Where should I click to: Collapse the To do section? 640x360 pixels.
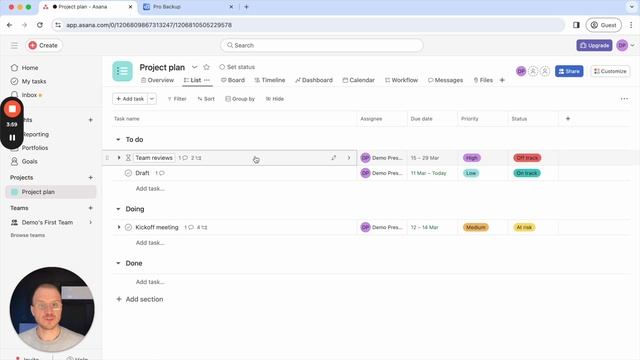(x=118, y=140)
